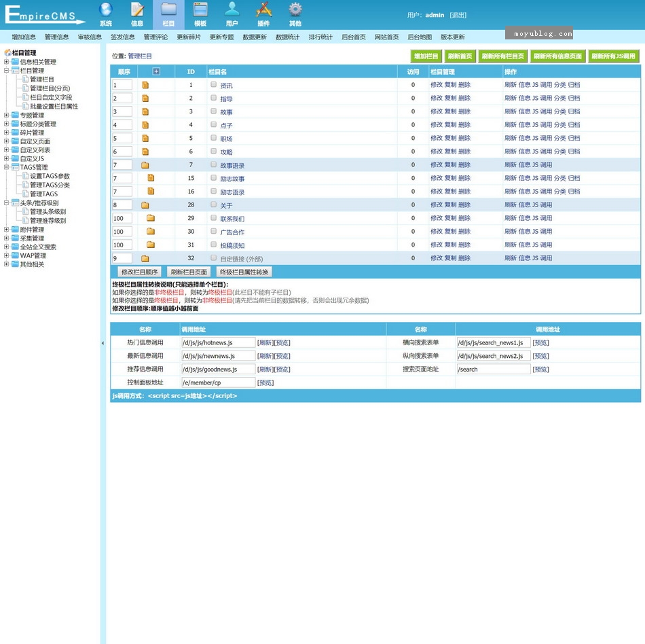
Task: Open the 信息 notepad icon
Action: (x=137, y=10)
